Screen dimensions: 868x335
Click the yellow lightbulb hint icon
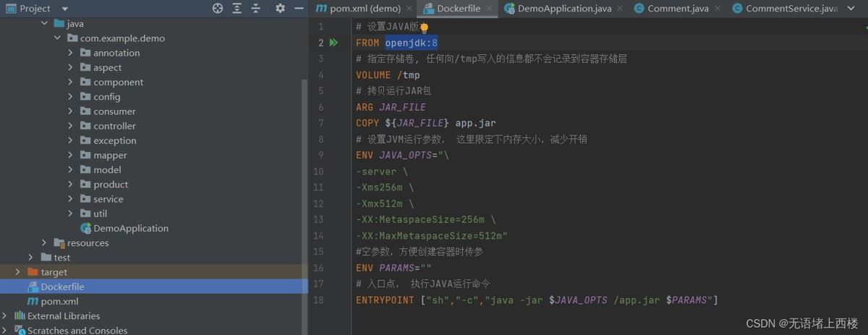425,27
